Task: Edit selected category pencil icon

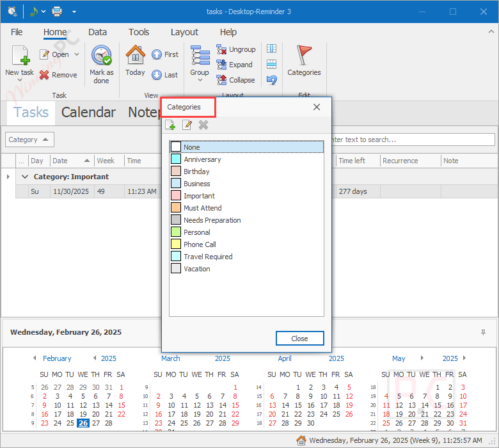Action: 187,125
